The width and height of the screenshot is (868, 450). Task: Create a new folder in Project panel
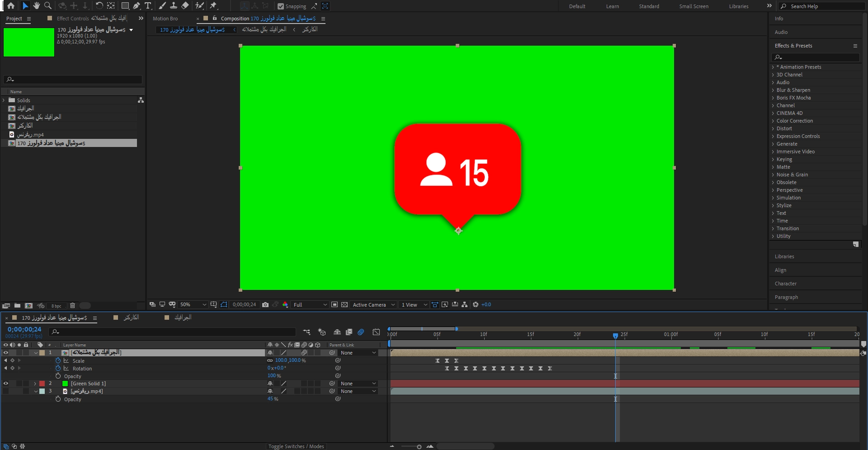click(17, 306)
